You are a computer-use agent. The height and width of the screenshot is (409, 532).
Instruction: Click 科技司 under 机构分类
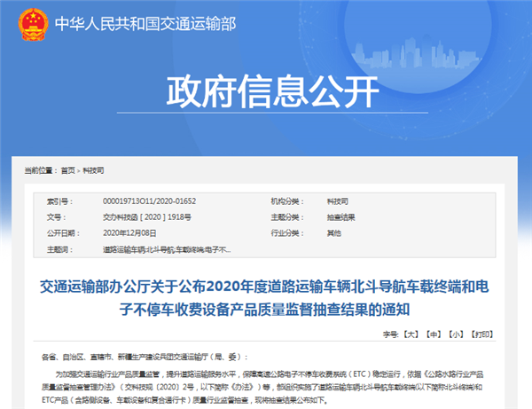point(310,201)
